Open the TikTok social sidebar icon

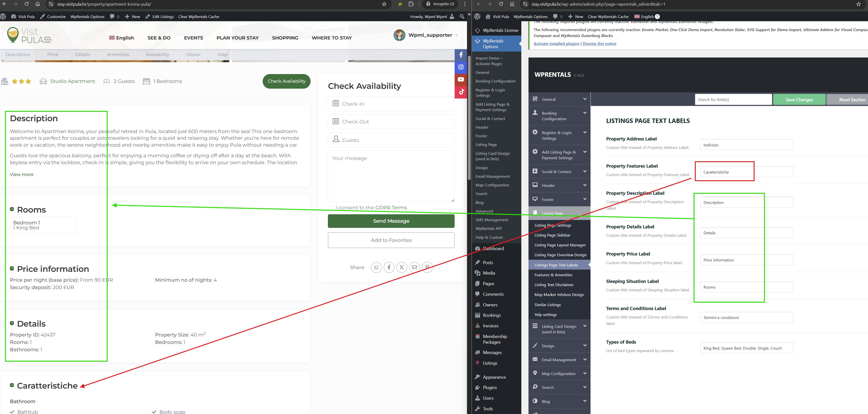pyautogui.click(x=461, y=92)
